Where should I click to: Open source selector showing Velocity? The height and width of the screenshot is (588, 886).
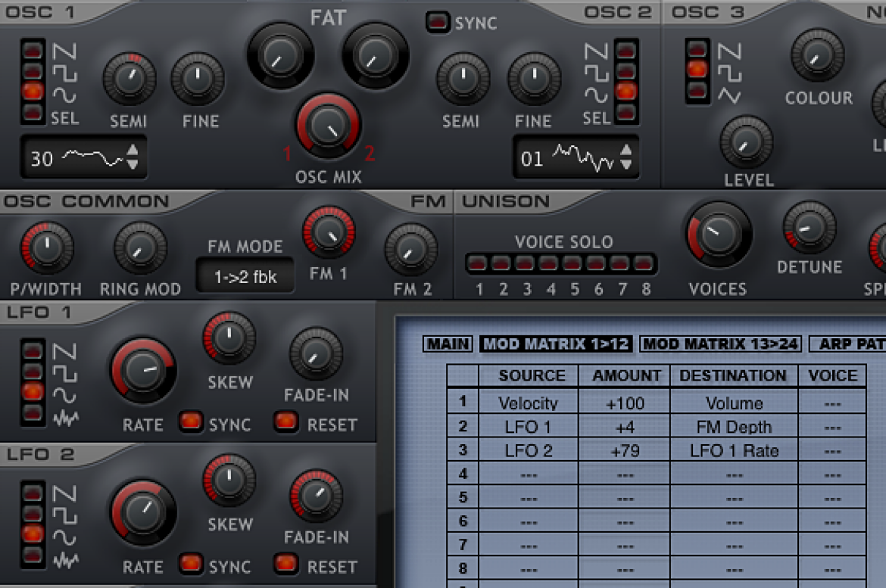[x=529, y=403]
